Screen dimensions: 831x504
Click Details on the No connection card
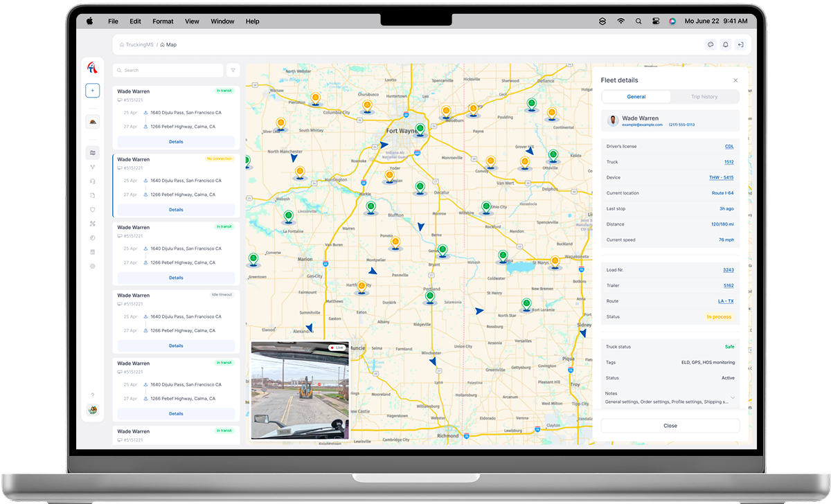pyautogui.click(x=176, y=210)
